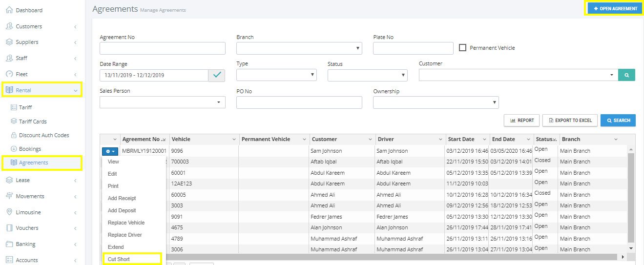This screenshot has width=644, height=265.
Task: Click the Agreement No input field
Action: pos(162,48)
